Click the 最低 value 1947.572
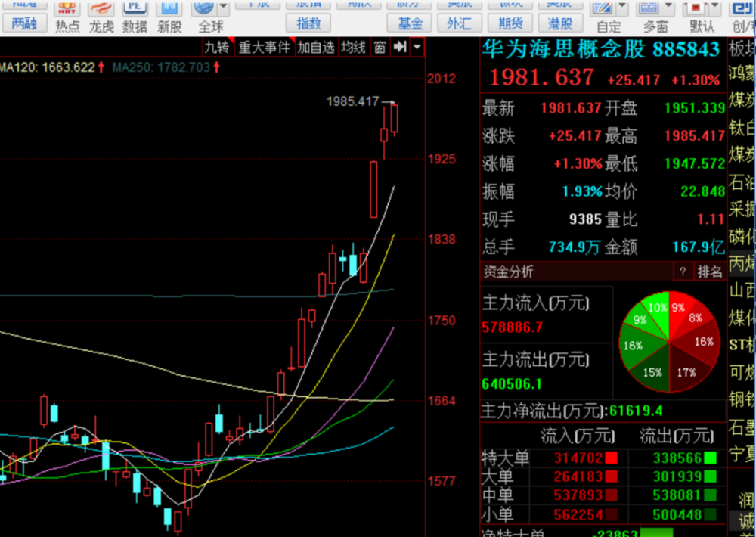The height and width of the screenshot is (537, 756). [695, 164]
